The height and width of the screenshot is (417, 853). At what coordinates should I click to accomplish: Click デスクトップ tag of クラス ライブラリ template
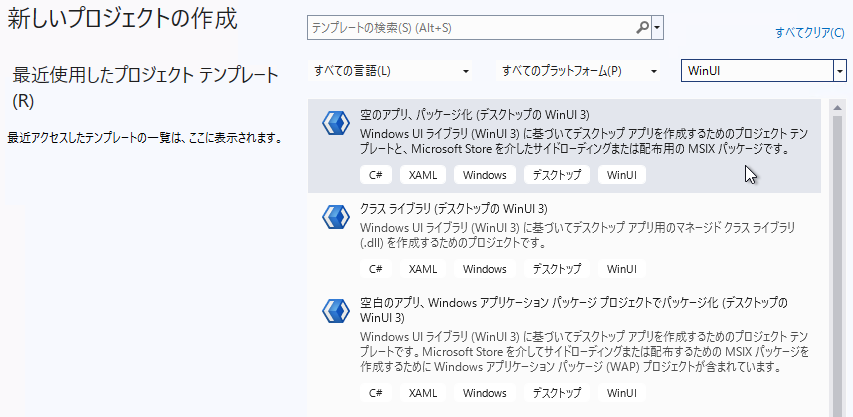tap(557, 269)
